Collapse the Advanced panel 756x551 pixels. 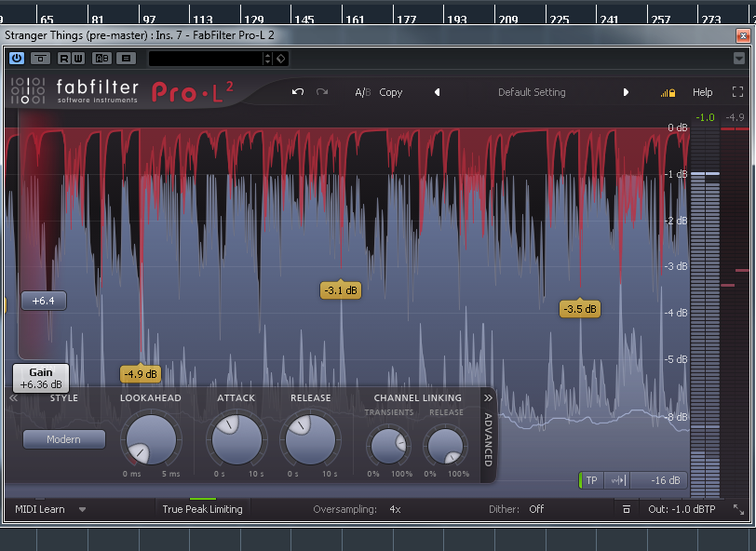click(x=488, y=397)
